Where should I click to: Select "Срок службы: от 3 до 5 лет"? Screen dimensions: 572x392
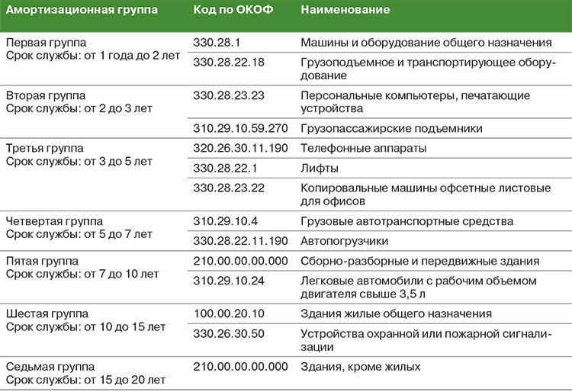click(x=79, y=162)
